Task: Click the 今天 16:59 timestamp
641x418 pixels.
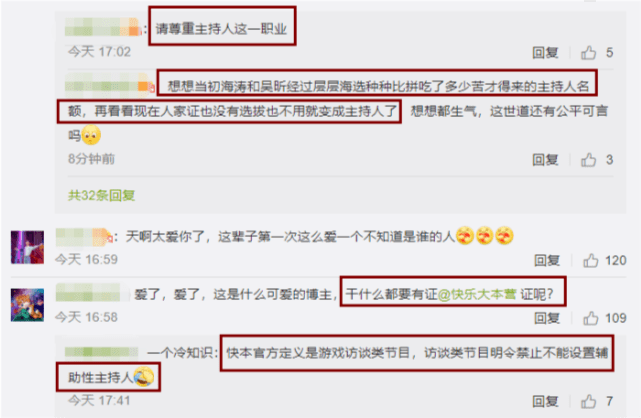Action: (x=86, y=259)
